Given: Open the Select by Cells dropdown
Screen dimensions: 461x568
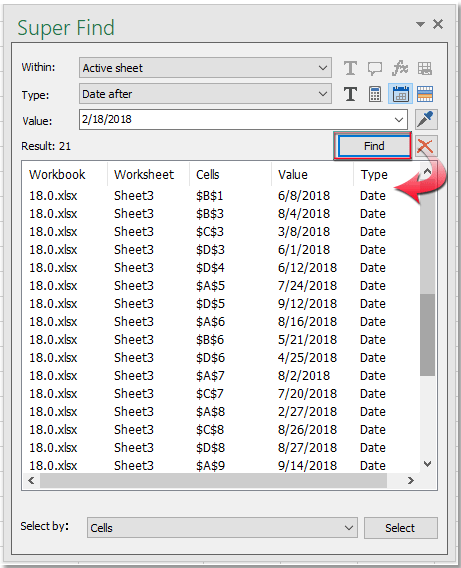Looking at the screenshot, I should coord(222,528).
